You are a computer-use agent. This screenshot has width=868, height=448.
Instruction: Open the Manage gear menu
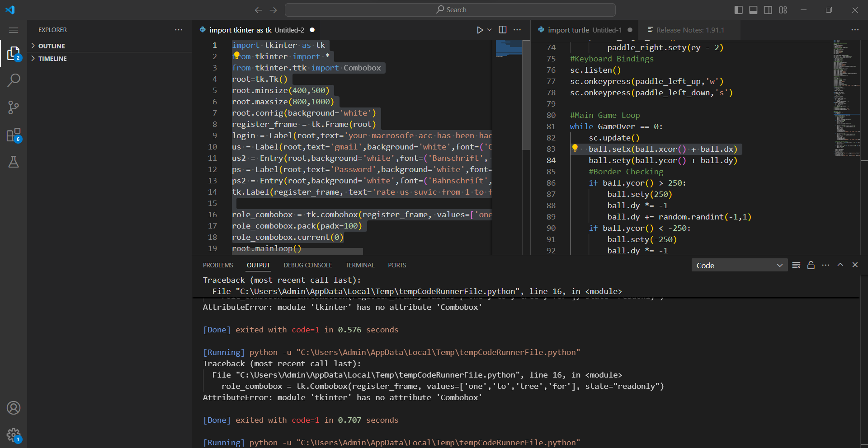coord(14,435)
